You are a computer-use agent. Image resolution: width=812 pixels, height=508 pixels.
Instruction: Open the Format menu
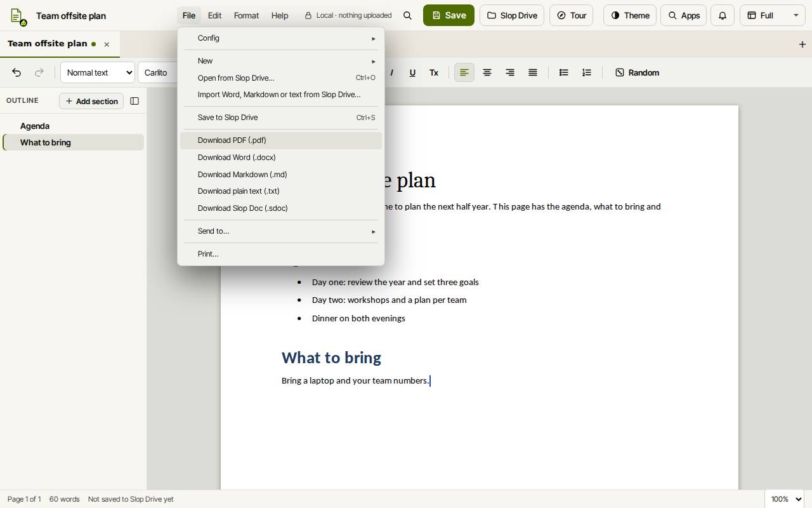pos(246,15)
